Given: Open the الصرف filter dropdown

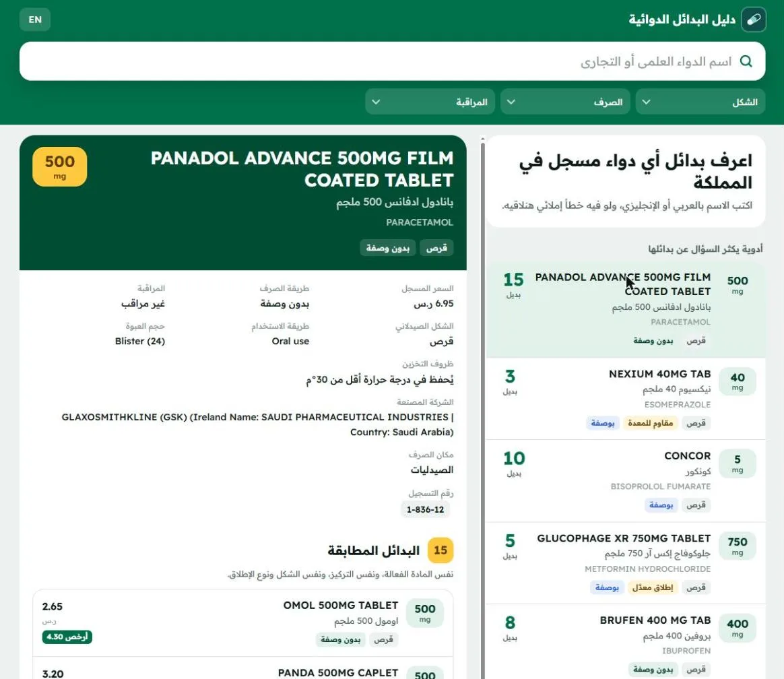Looking at the screenshot, I should point(566,102).
